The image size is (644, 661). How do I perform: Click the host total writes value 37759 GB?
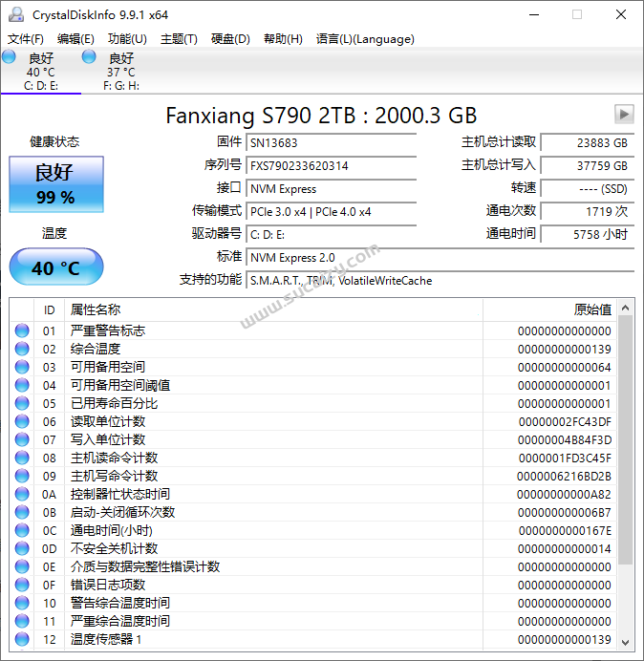click(x=587, y=165)
